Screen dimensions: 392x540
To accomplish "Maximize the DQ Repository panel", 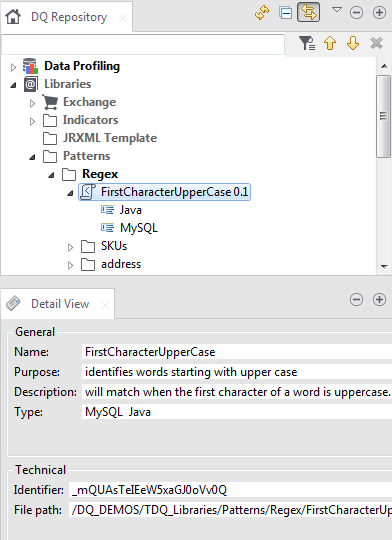I will (x=379, y=13).
